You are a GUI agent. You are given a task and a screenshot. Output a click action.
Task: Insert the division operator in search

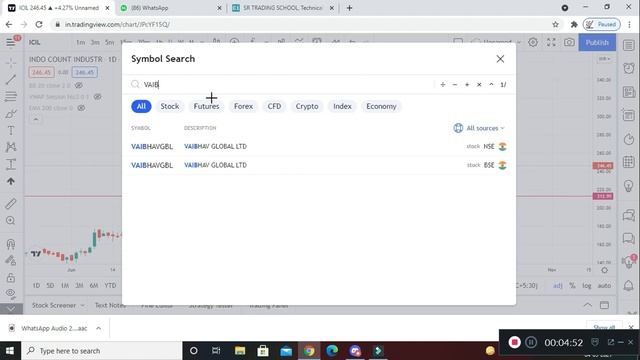443,84
